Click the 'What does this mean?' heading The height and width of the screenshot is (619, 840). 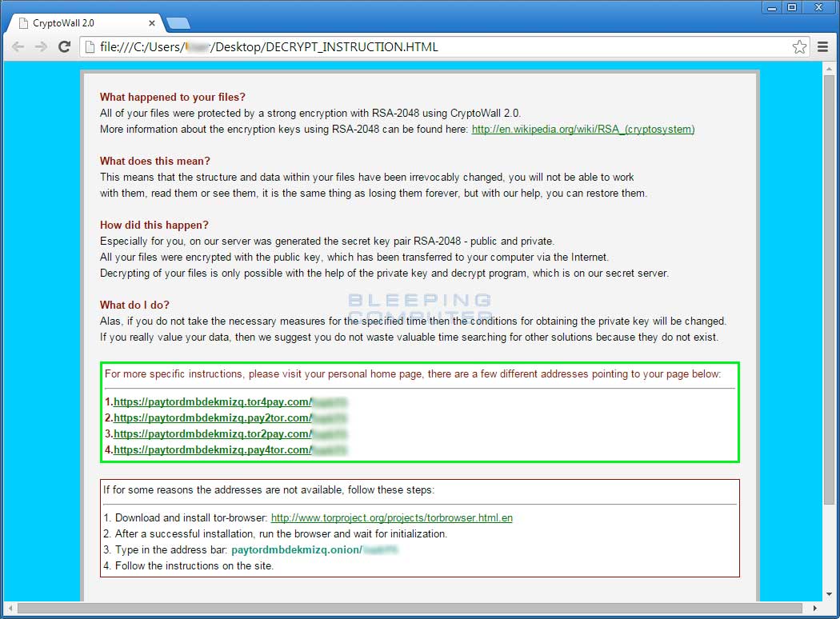[x=155, y=162]
